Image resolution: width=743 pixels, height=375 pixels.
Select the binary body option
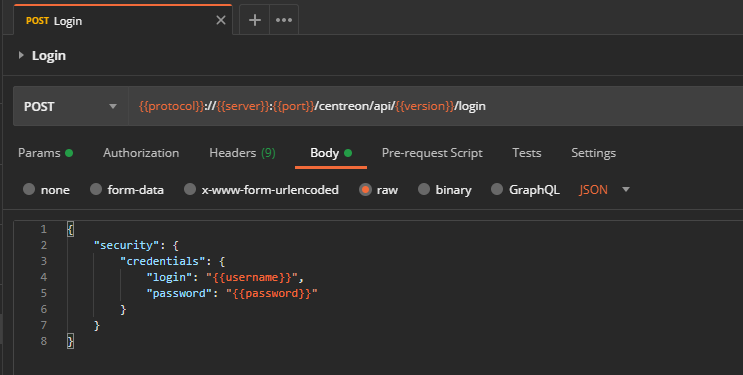click(x=444, y=190)
